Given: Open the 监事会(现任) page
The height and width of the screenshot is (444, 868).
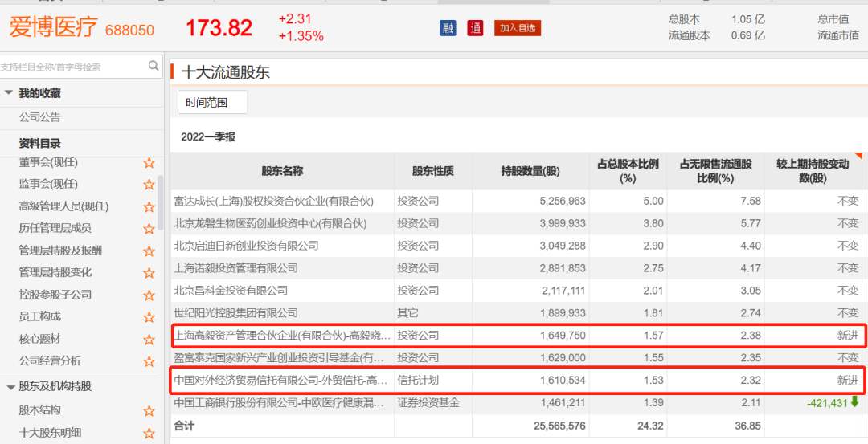Looking at the screenshot, I should click(48, 184).
